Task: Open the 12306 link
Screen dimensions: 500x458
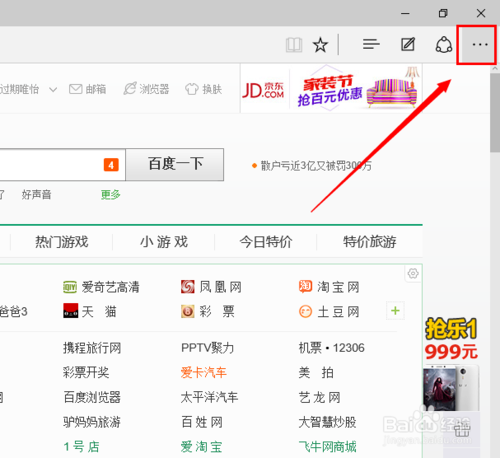Action: [x=349, y=348]
